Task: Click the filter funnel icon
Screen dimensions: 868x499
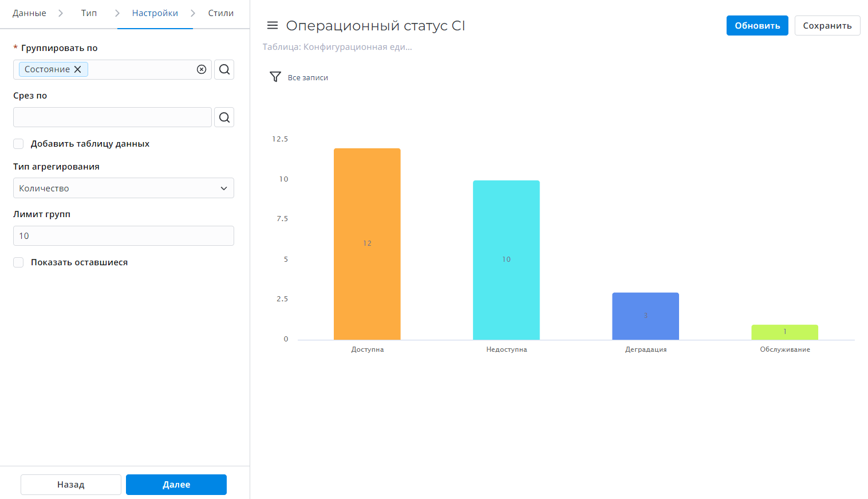Action: click(x=275, y=77)
